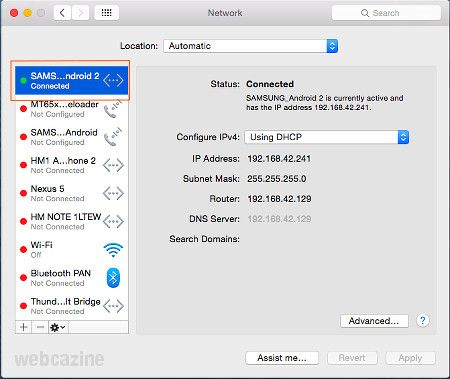Click the Apply button

(410, 358)
